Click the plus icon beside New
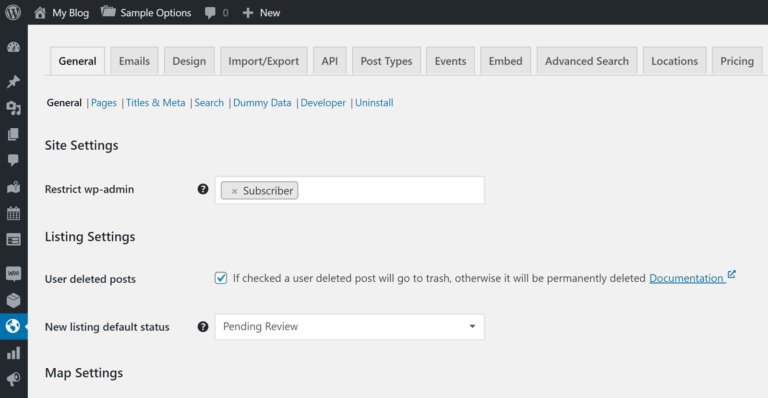 pos(248,13)
